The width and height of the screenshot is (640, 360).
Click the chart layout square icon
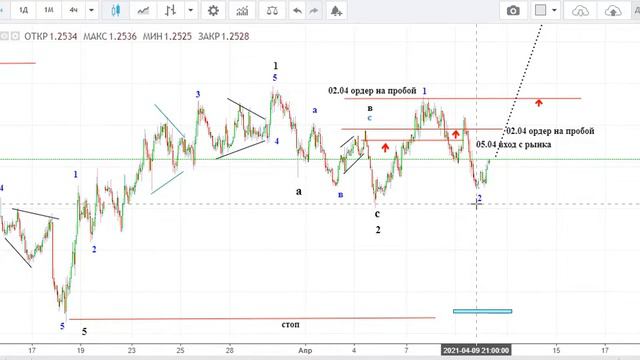540,10
